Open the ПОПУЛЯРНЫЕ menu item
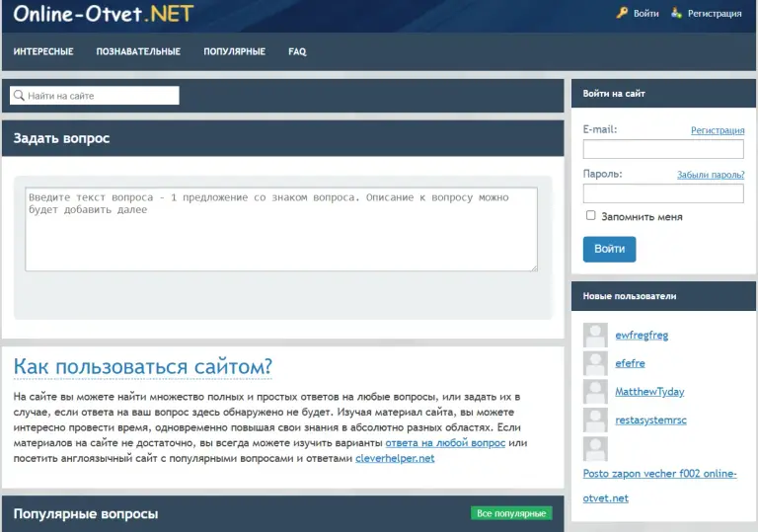The image size is (758, 532). (x=235, y=51)
